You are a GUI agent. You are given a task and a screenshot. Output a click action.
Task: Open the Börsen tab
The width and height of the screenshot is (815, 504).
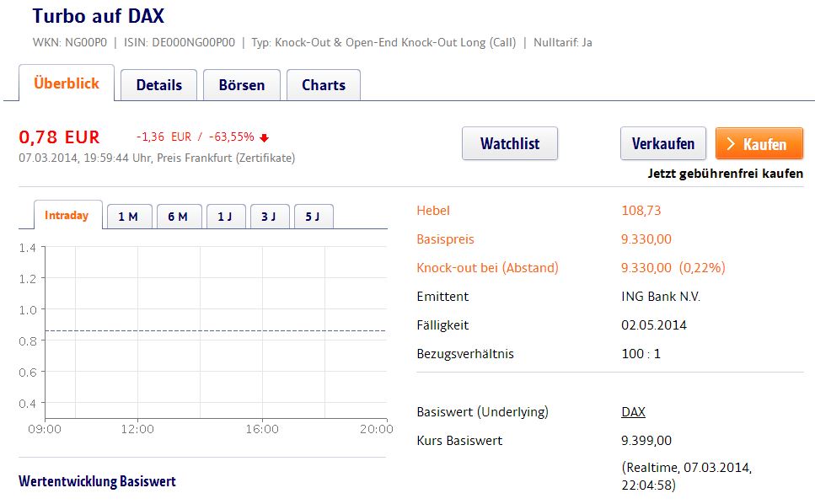tap(241, 84)
